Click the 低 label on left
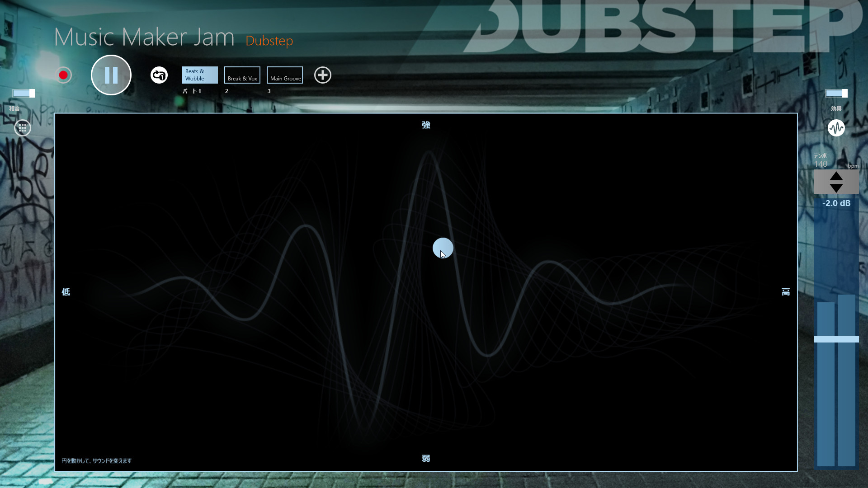868x488 pixels. (66, 292)
